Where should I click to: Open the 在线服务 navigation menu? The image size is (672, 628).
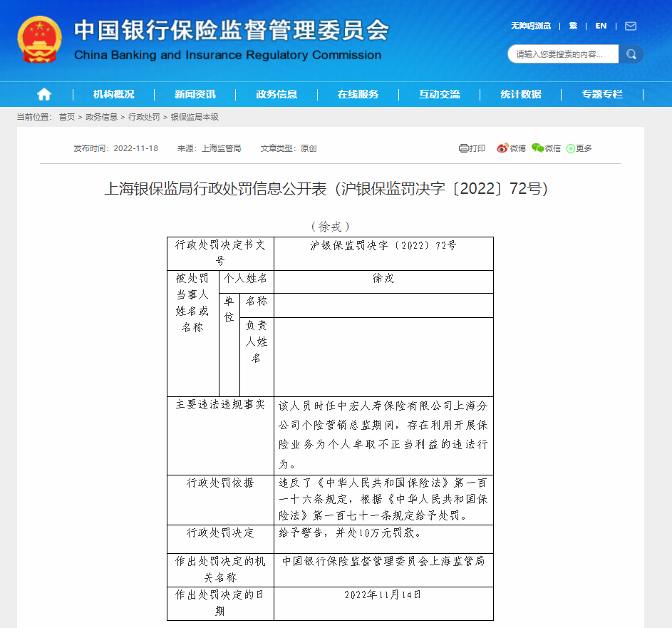pos(358,94)
